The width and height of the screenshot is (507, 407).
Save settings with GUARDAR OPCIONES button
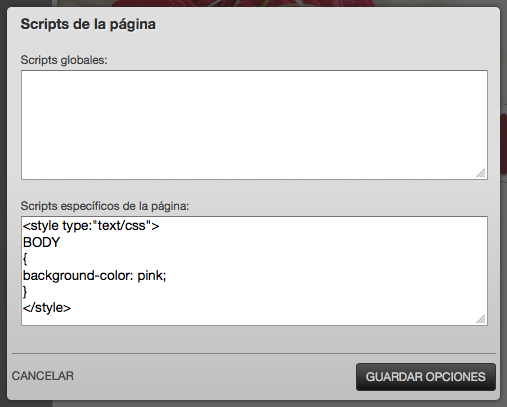[x=426, y=377]
